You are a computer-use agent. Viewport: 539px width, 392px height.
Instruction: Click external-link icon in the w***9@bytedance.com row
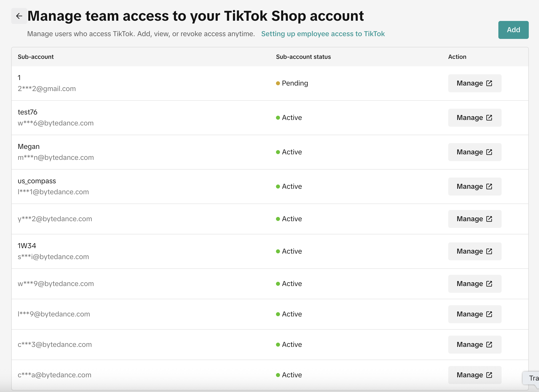click(489, 284)
